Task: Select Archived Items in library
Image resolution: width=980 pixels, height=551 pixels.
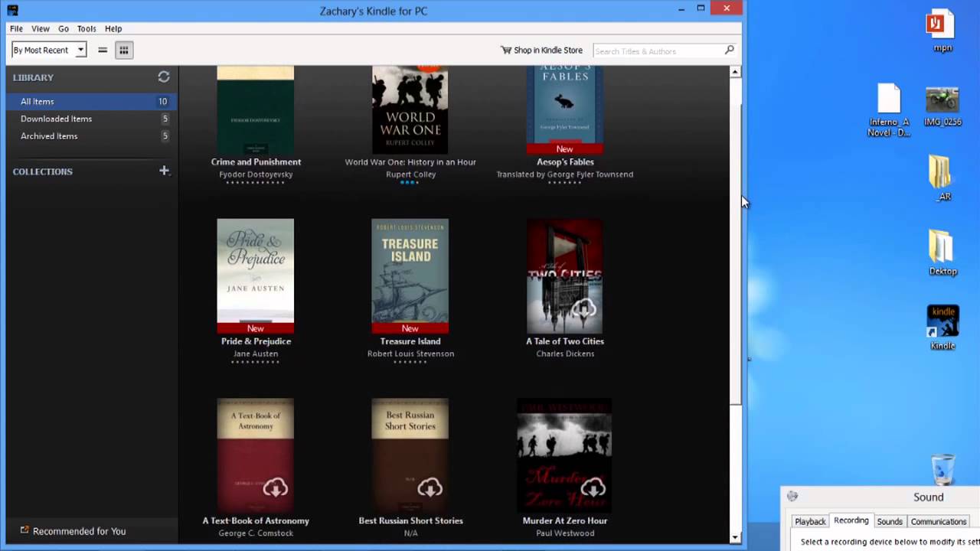Action: pos(92,136)
